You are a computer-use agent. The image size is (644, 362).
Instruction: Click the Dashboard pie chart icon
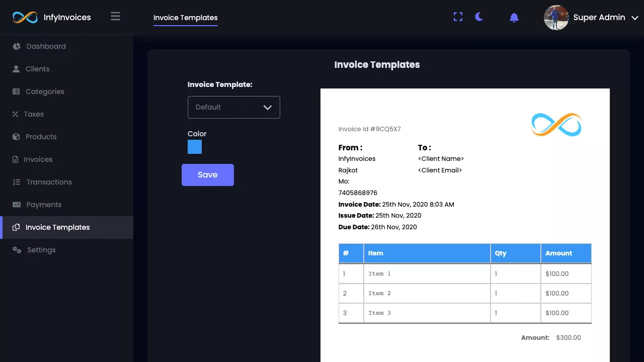(17, 46)
